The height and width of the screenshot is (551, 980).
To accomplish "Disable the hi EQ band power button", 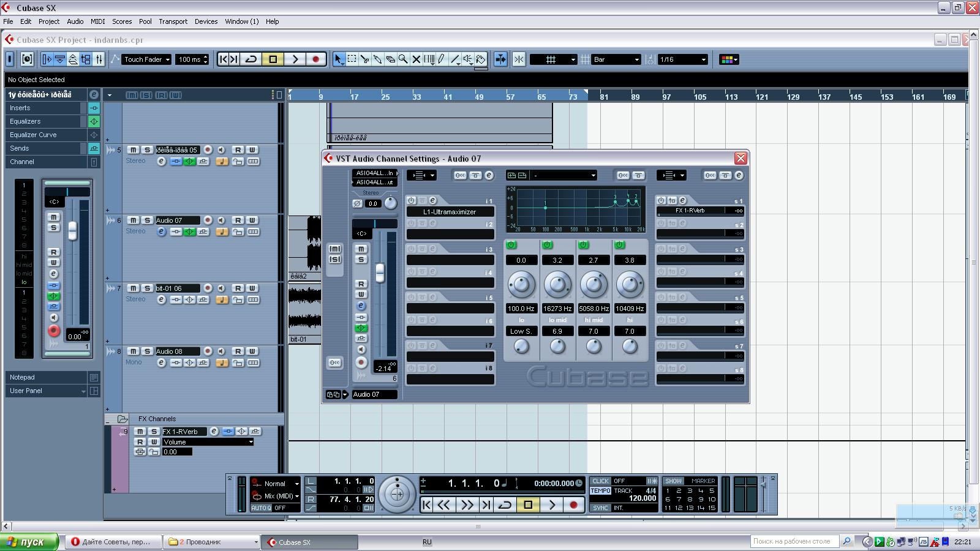I will pyautogui.click(x=619, y=245).
